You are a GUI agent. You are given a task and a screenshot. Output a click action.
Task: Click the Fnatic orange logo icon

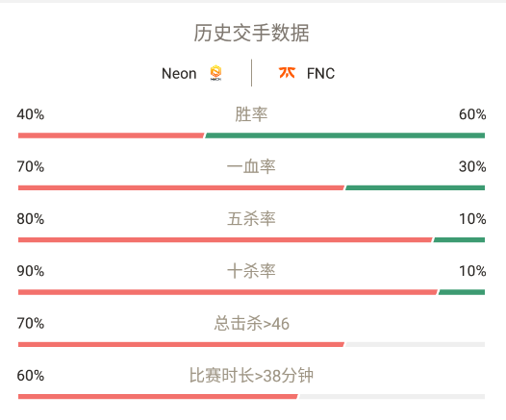pyautogui.click(x=287, y=72)
